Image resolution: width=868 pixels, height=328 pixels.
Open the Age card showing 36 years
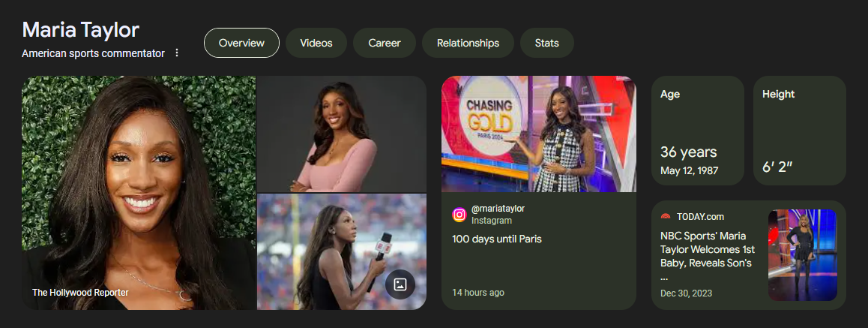[x=698, y=130]
